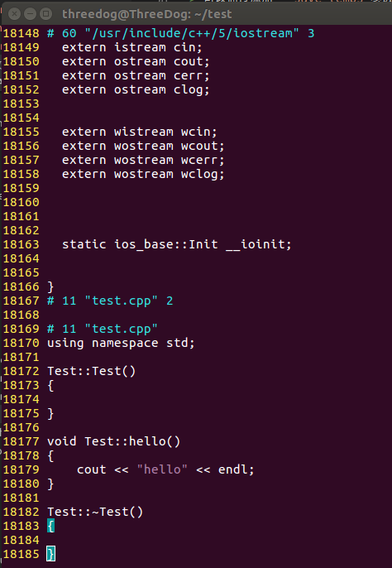Click the "hello" string literal

(162, 469)
